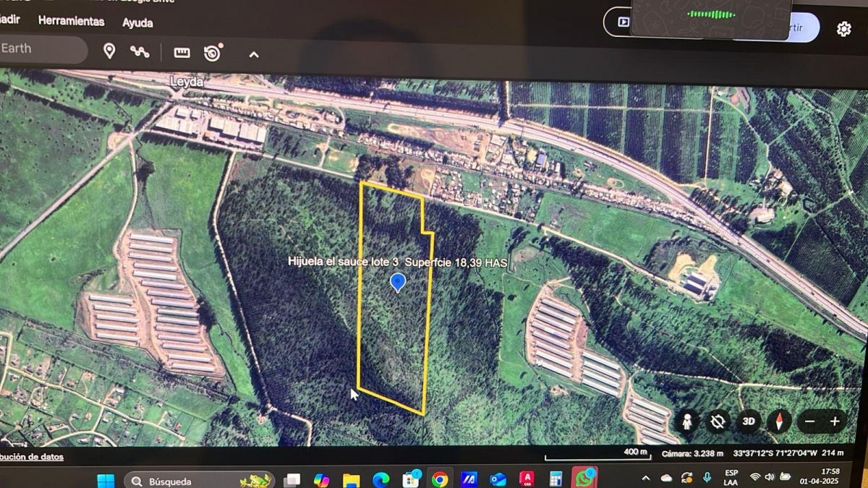Toggle the globe auto-rotation button

click(718, 421)
